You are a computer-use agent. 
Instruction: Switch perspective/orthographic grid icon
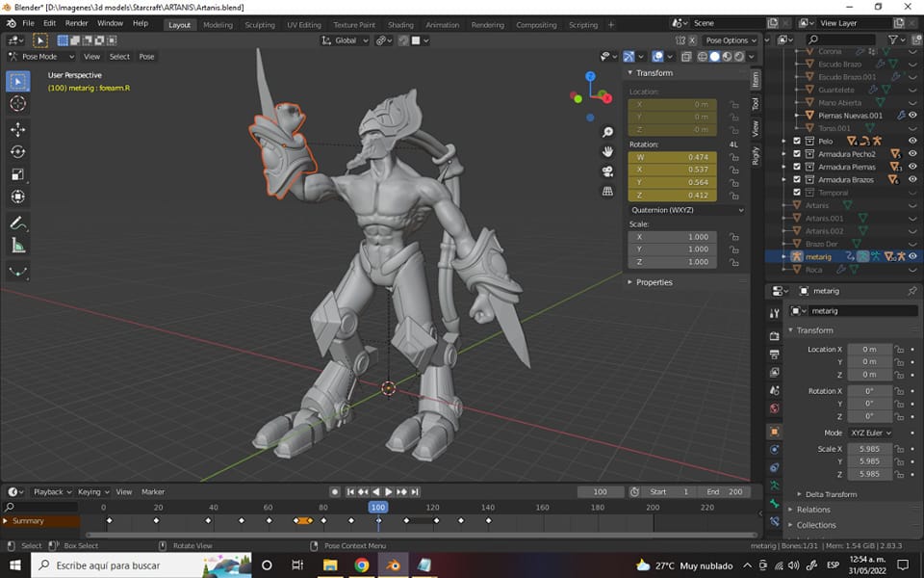coord(607,191)
